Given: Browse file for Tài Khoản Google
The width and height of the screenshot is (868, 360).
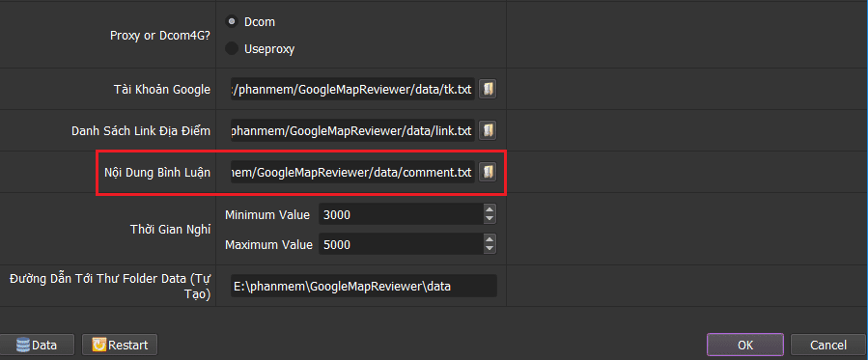Looking at the screenshot, I should click(x=488, y=89).
